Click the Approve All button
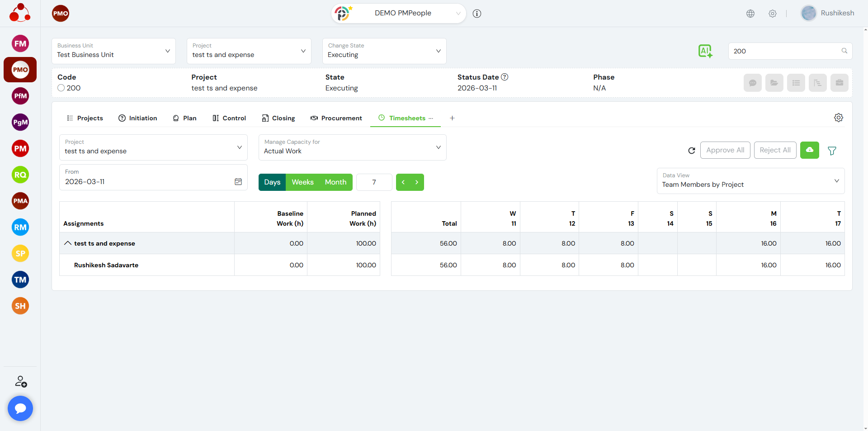The height and width of the screenshot is (431, 868). 725,150
